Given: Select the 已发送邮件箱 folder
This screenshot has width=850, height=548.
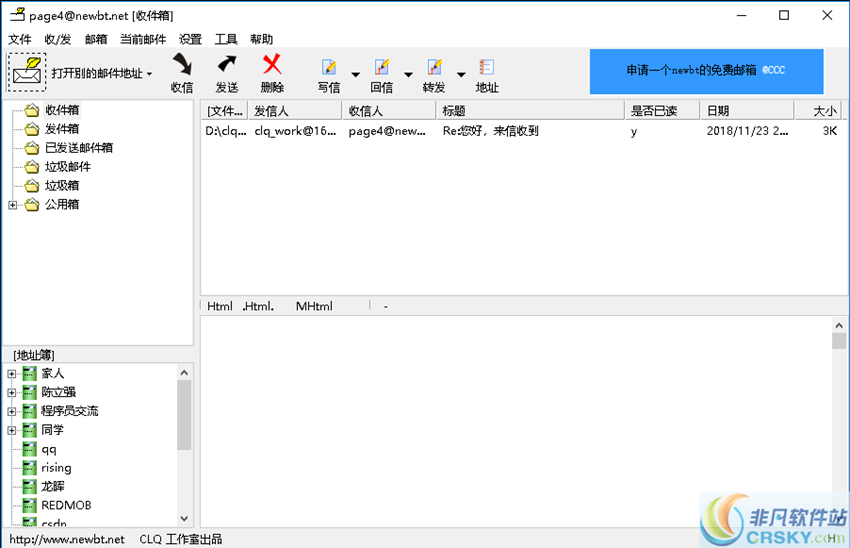Looking at the screenshot, I should pos(79,147).
